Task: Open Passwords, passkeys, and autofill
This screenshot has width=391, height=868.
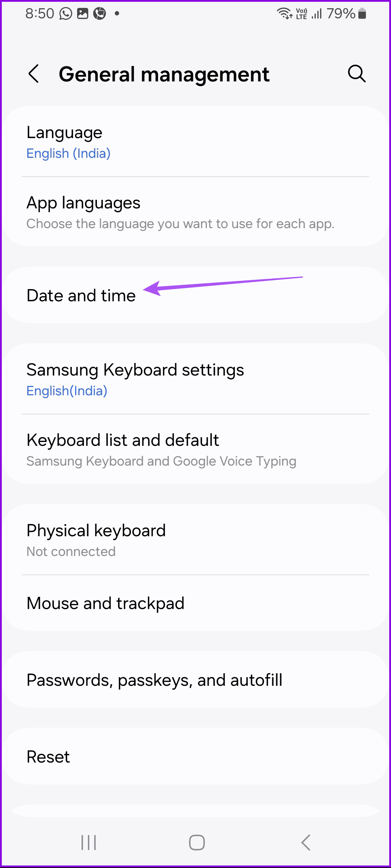Action: (155, 680)
